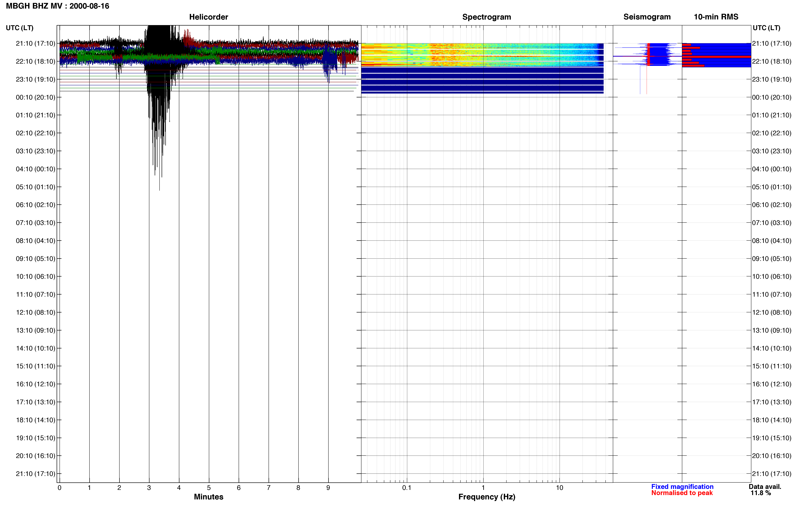Viewport: 812px width, 508px height.
Task: Click the spectrogram frequency tick '10'
Action: point(559,487)
